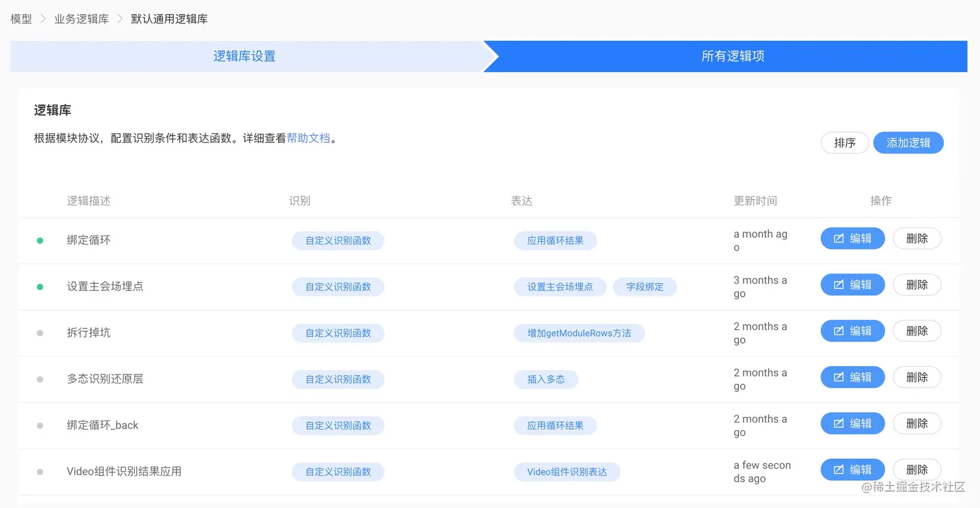Click 'a month ago' update time

pyautogui.click(x=760, y=240)
